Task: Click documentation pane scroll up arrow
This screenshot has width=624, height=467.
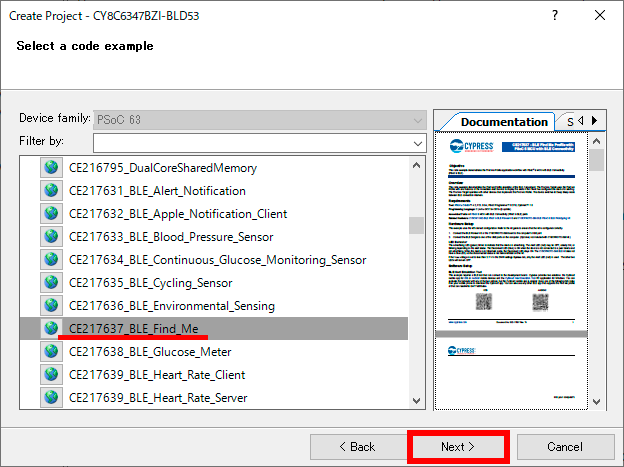Action: pos(596,141)
